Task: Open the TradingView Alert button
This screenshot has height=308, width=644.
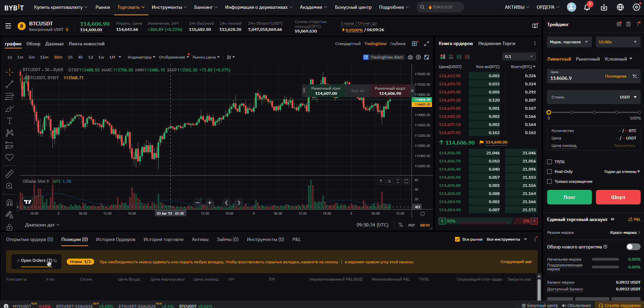Action: pyautogui.click(x=383, y=57)
